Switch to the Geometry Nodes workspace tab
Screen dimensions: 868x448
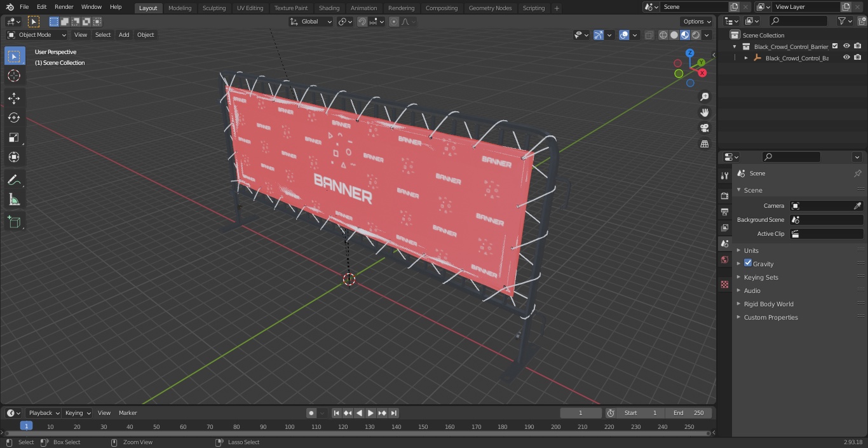coord(490,8)
